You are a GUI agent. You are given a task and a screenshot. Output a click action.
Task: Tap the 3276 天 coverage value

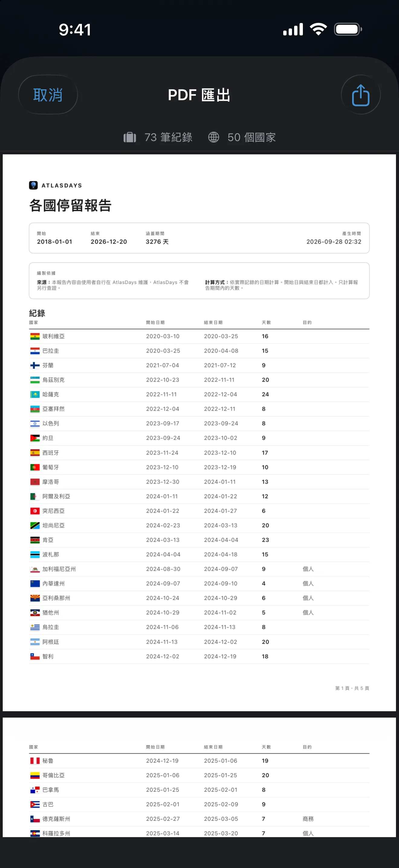click(x=157, y=242)
